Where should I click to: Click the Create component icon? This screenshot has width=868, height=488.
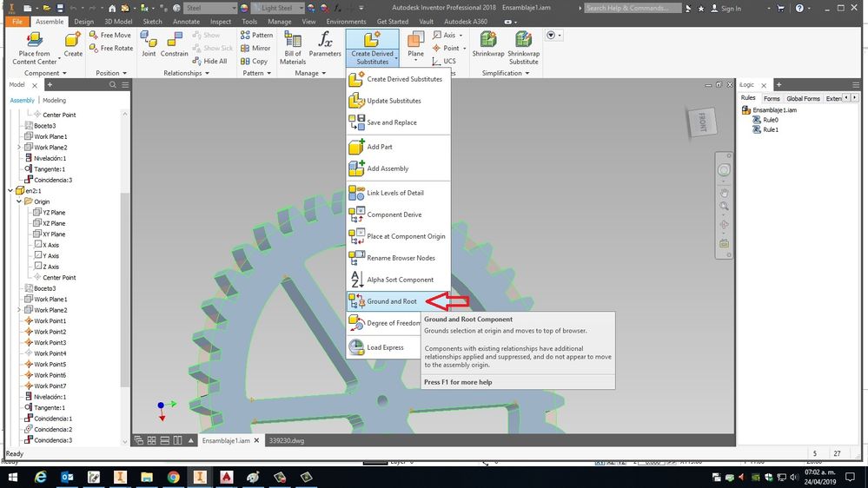pos(73,44)
